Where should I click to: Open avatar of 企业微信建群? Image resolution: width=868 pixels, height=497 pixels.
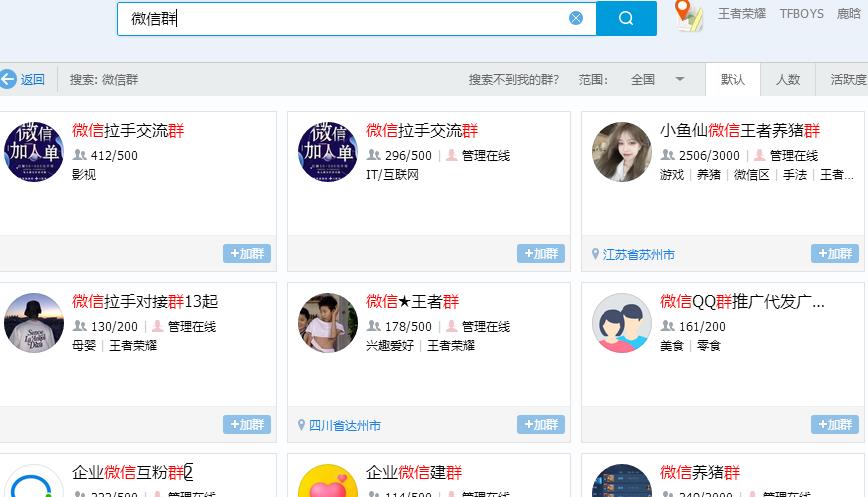[x=328, y=480]
